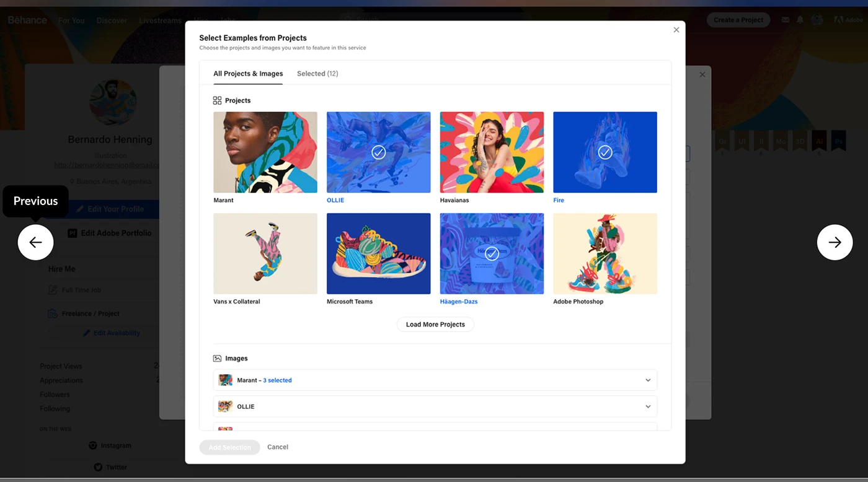Open the notifications bell icon

pos(800,20)
